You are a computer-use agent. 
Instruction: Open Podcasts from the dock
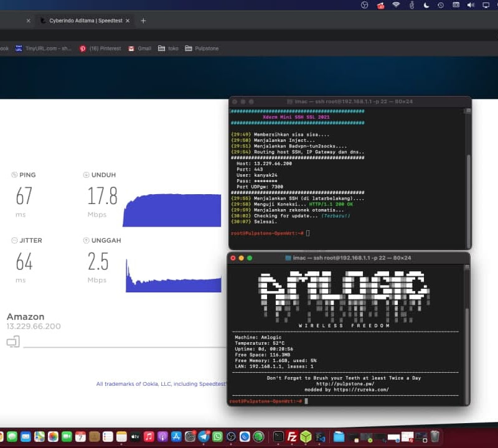pyautogui.click(x=162, y=437)
